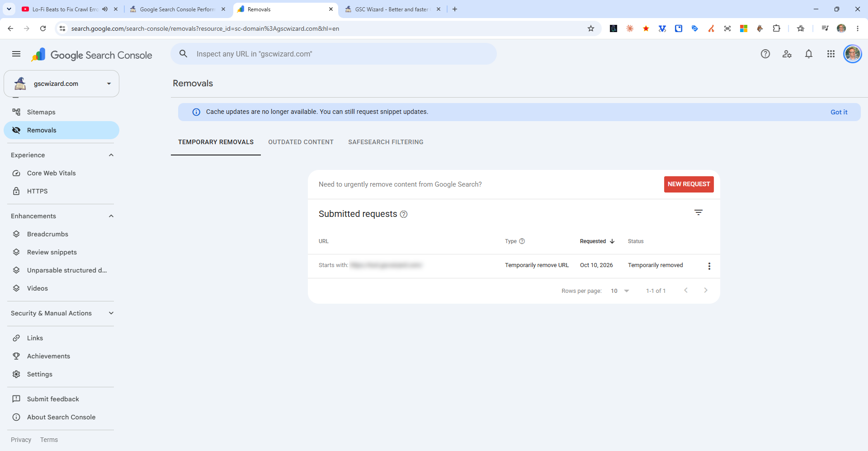Expand Security & Manual Actions section
Viewport: 868px width, 451px height.
[x=111, y=313]
